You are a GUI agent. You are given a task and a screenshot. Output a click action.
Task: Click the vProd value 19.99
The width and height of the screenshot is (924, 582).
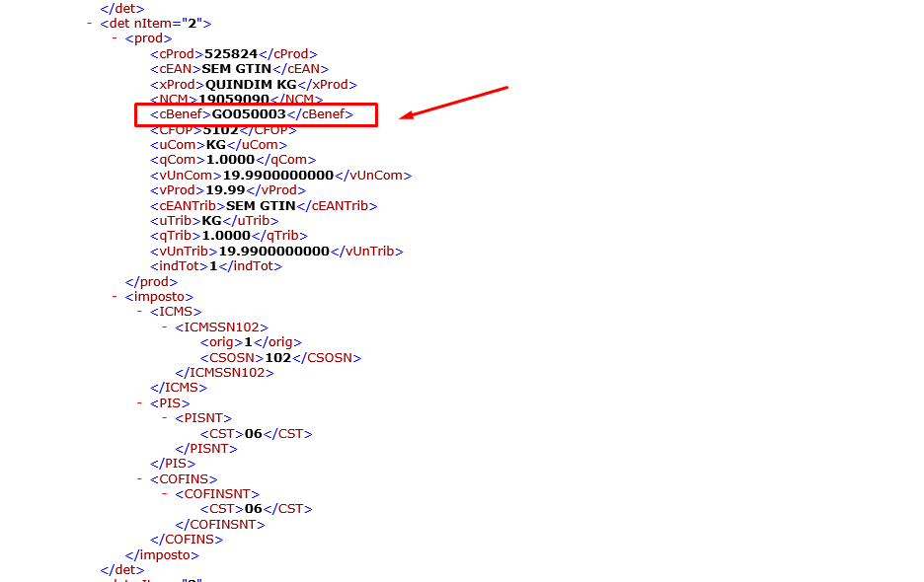click(225, 190)
